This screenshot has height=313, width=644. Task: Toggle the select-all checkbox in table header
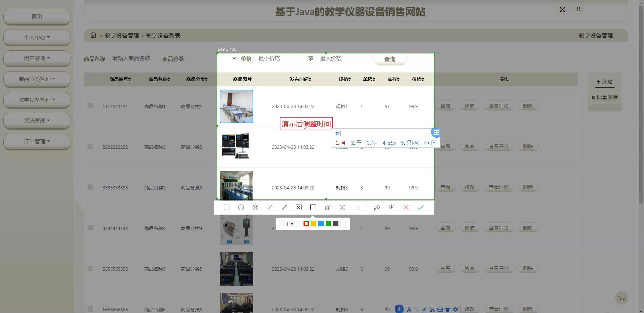coord(89,79)
